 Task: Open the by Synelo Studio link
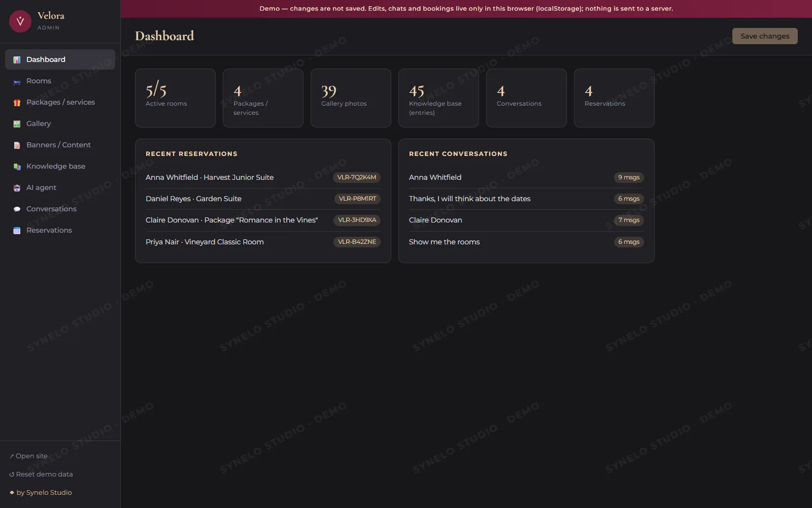(41, 493)
